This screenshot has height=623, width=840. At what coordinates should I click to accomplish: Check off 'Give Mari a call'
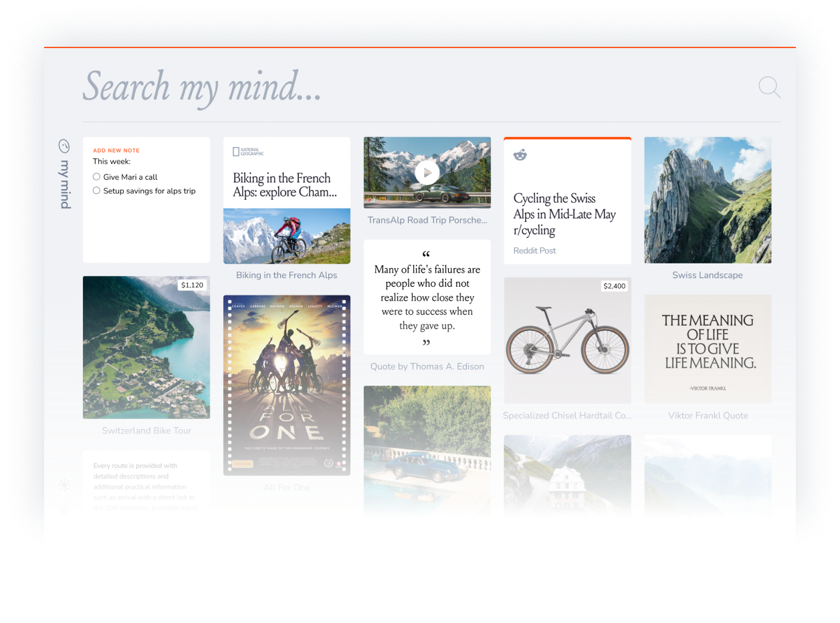pyautogui.click(x=97, y=177)
